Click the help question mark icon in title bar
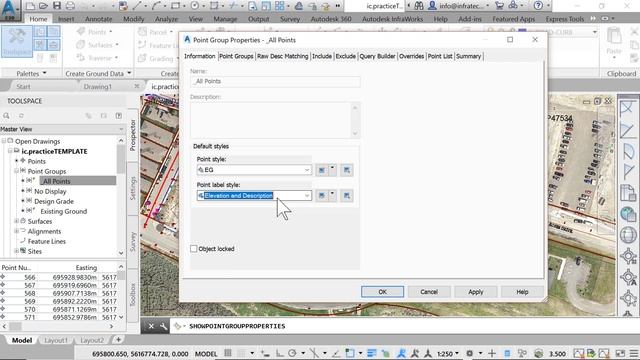 pyautogui.click(x=538, y=6)
